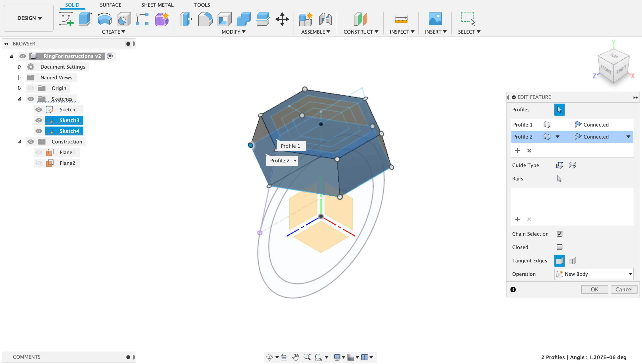
Task: Enable the Closed checkbox
Action: tap(560, 247)
